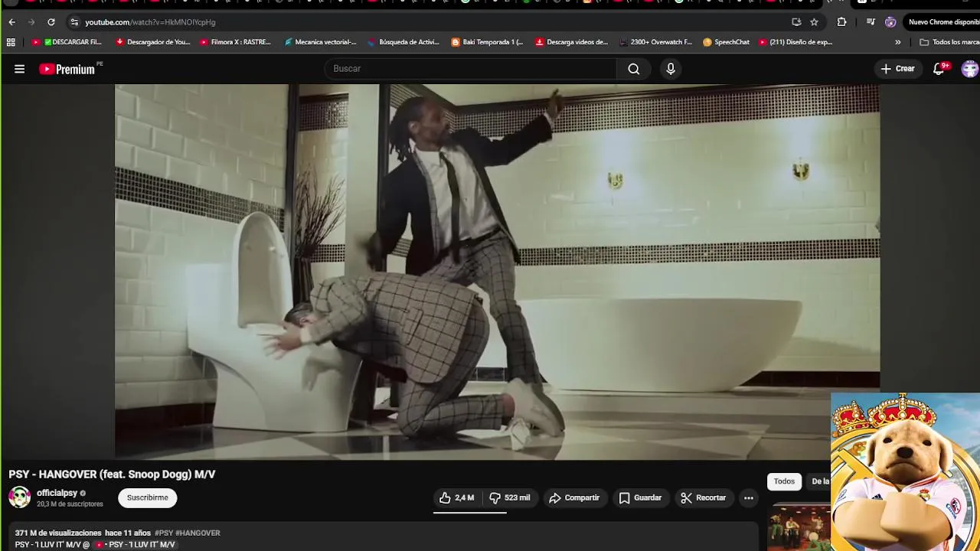Select the 'De la' filter chip

pos(819,481)
